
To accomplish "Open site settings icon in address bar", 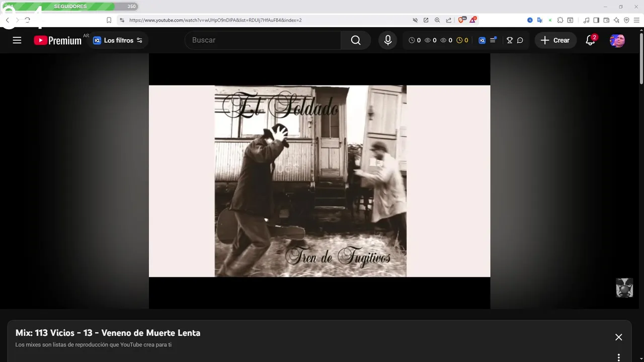I will 122,20.
